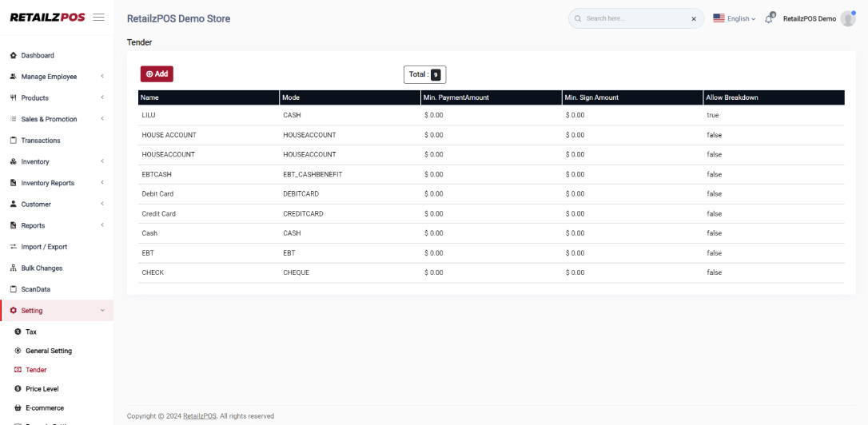Follow the RetailzPOS footer link

point(199,416)
